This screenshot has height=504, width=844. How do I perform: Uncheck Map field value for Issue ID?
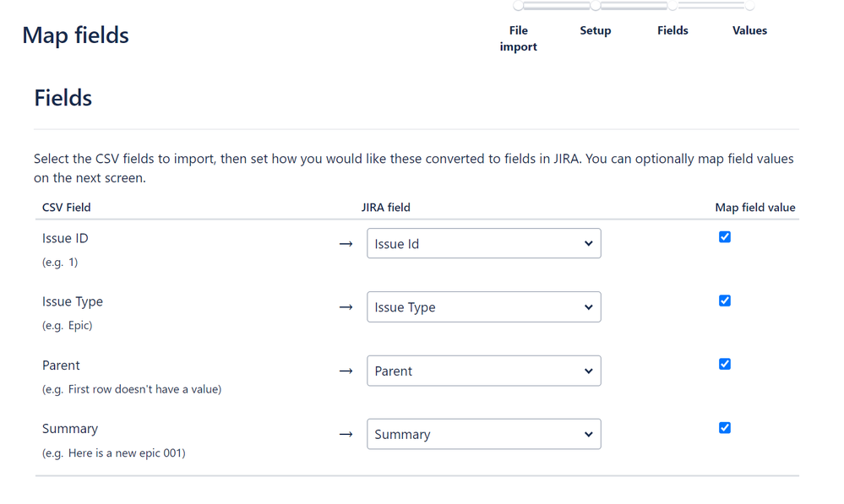click(x=724, y=237)
